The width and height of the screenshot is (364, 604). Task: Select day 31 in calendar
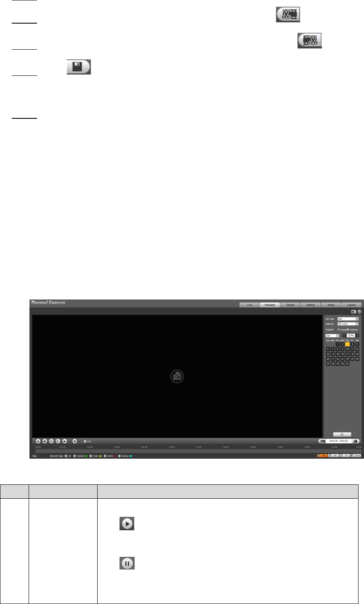coord(348,363)
